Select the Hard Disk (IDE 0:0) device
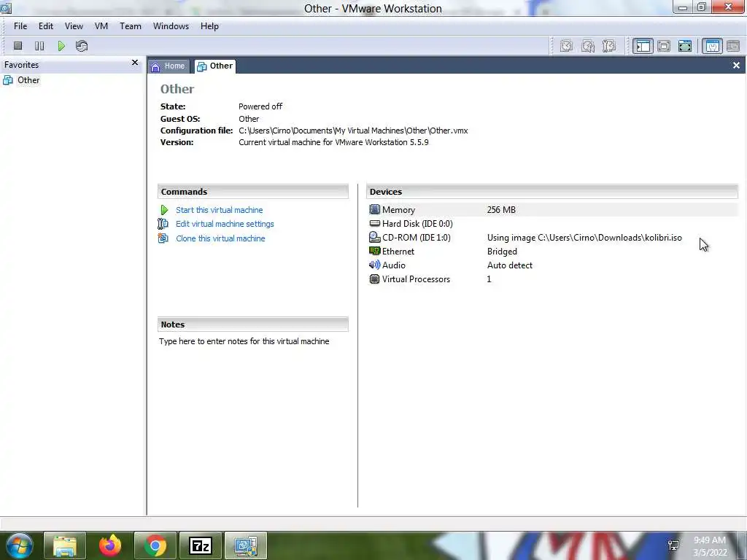Viewport: 747px width, 560px height. [417, 224]
